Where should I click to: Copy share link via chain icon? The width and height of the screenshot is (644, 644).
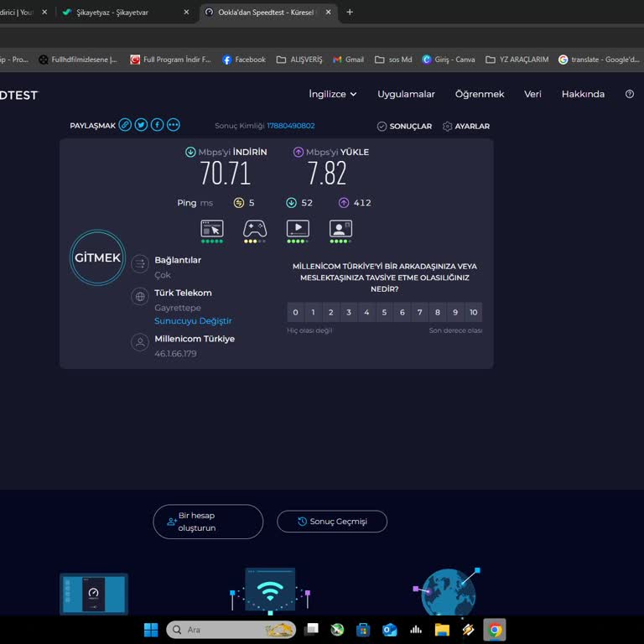click(x=125, y=125)
